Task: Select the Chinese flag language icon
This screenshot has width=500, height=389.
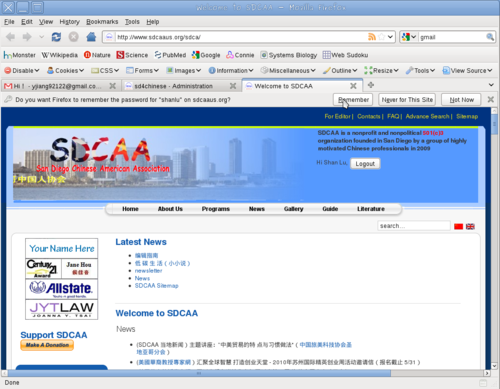Action: click(459, 226)
